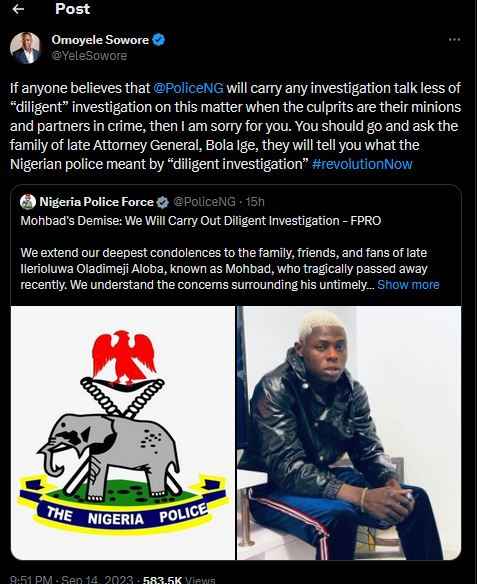The width and height of the screenshot is (477, 584).
Task: Click the 583.5K Views count
Action: coord(179,580)
